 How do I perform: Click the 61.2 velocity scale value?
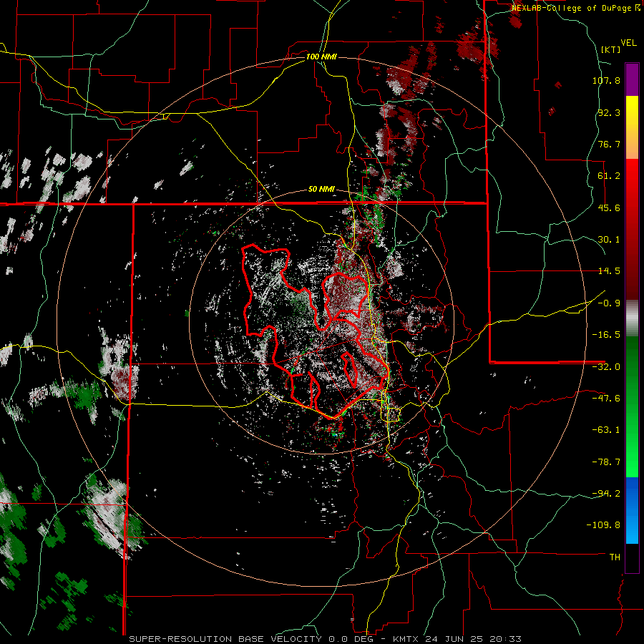coord(609,176)
